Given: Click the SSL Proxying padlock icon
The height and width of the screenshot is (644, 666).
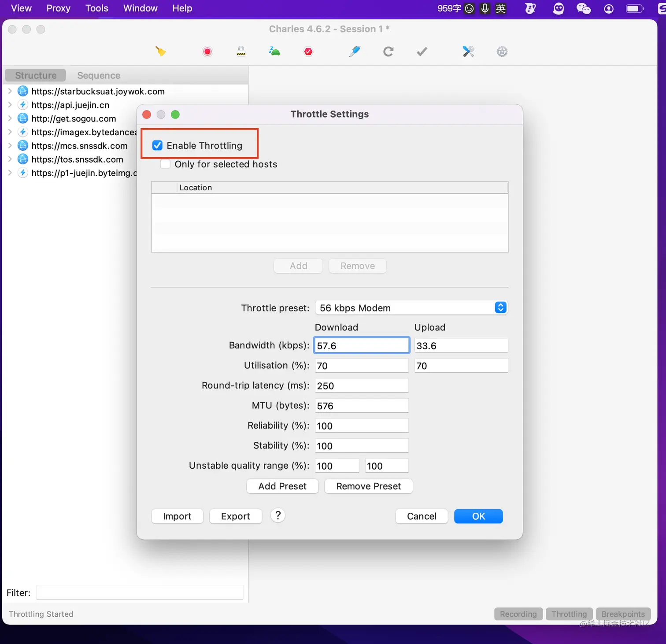Looking at the screenshot, I should tap(241, 51).
